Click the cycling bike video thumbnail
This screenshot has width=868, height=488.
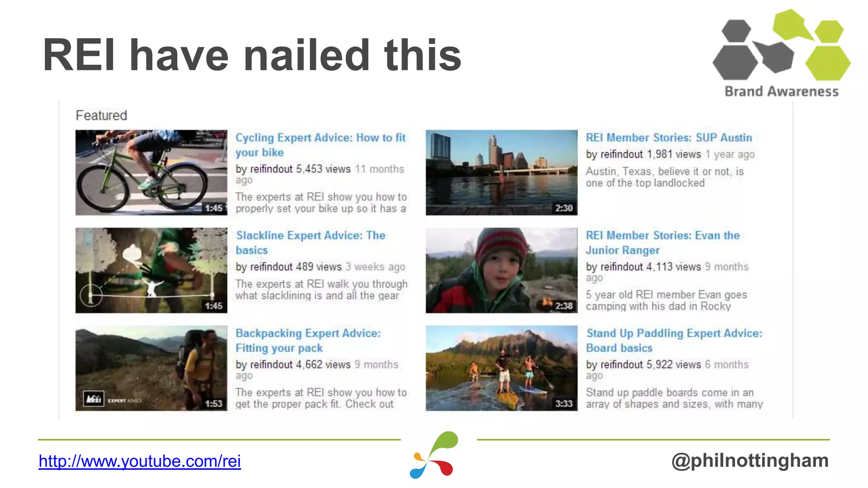point(151,172)
